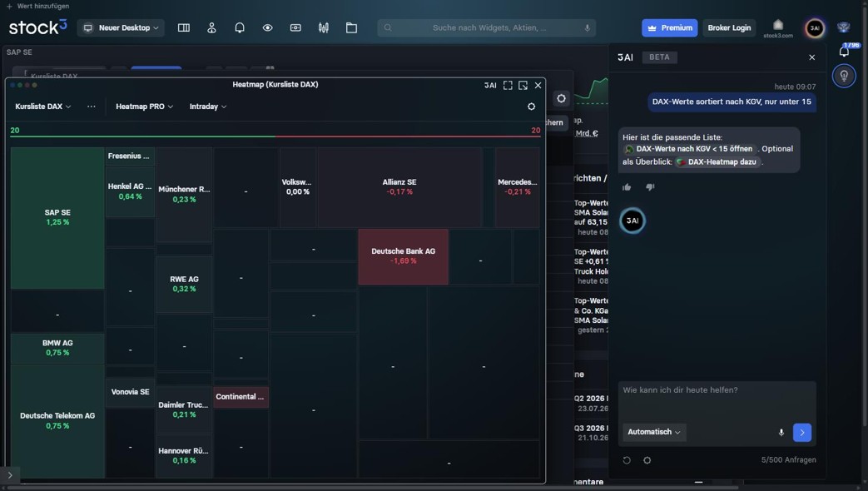This screenshot has height=491, width=868.
Task: Select the Deutsche Telekom AG heatmap tile
Action: (x=57, y=421)
